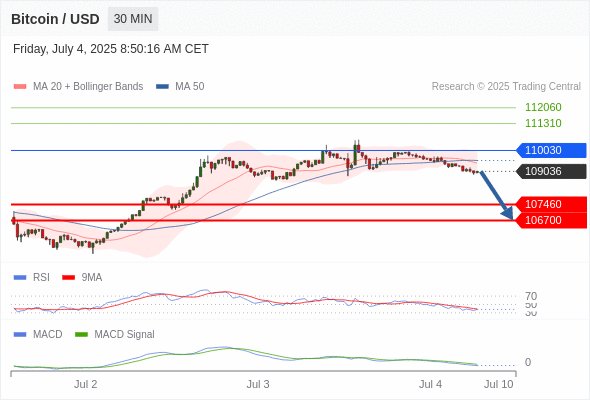This screenshot has height=400, width=590.
Task: Click the 107460 red support label
Action: [x=551, y=204]
